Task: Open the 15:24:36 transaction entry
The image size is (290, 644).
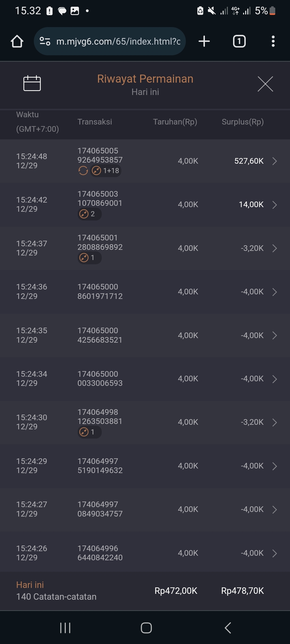Action: tap(100, 292)
